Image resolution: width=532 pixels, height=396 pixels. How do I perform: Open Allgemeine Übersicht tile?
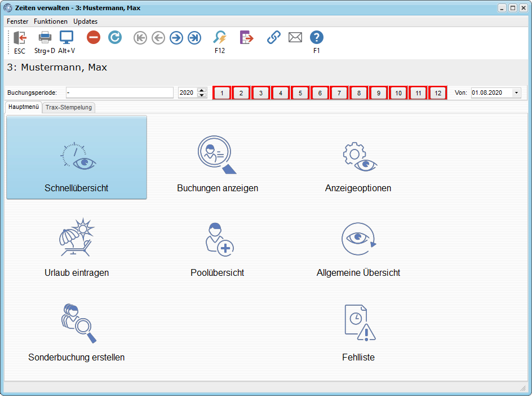358,250
